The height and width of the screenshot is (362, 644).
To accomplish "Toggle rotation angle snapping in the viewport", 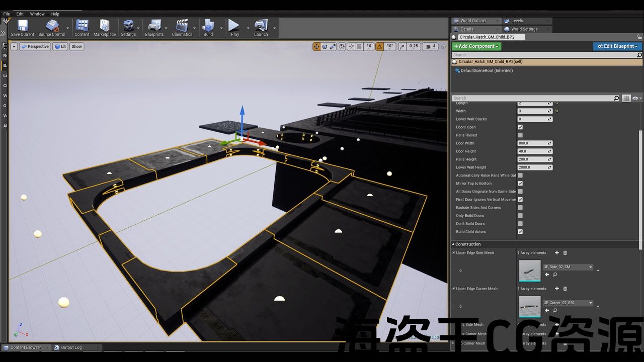I will tap(379, 46).
